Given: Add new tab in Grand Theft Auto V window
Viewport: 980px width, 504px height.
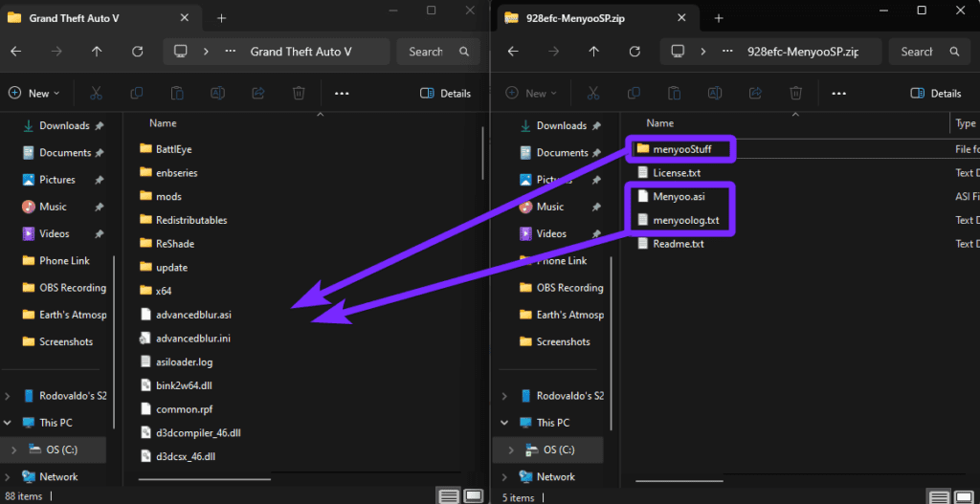Looking at the screenshot, I should (221, 18).
